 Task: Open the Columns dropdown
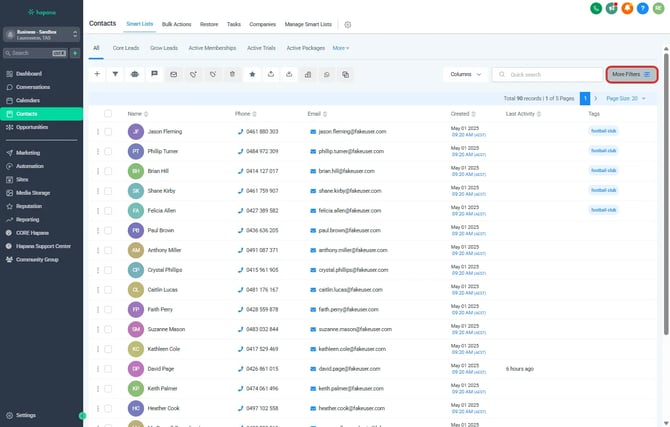(x=464, y=74)
